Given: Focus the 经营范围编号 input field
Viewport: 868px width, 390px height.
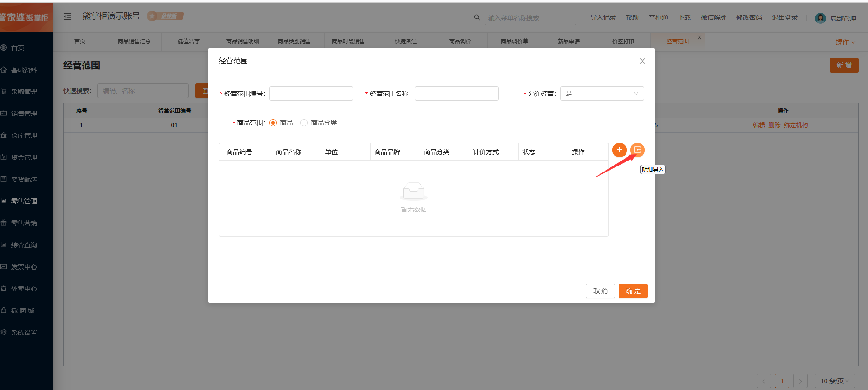Looking at the screenshot, I should click(311, 94).
